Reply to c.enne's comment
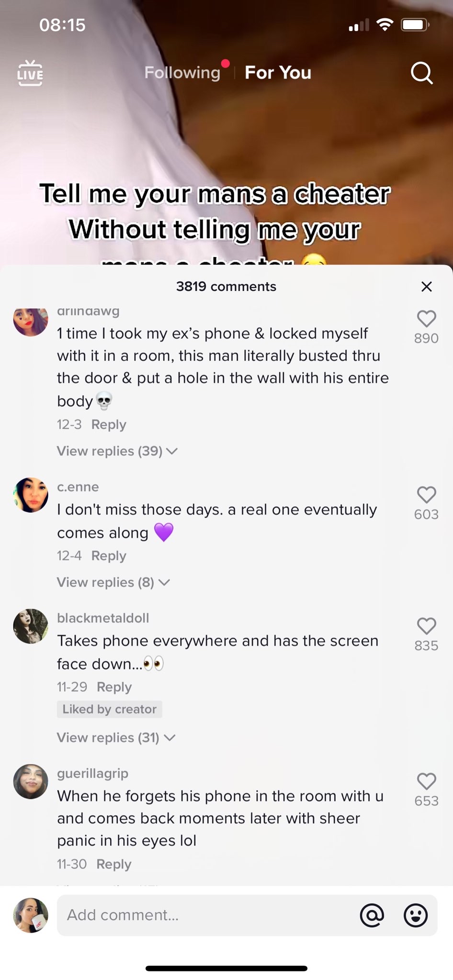 coord(109,556)
